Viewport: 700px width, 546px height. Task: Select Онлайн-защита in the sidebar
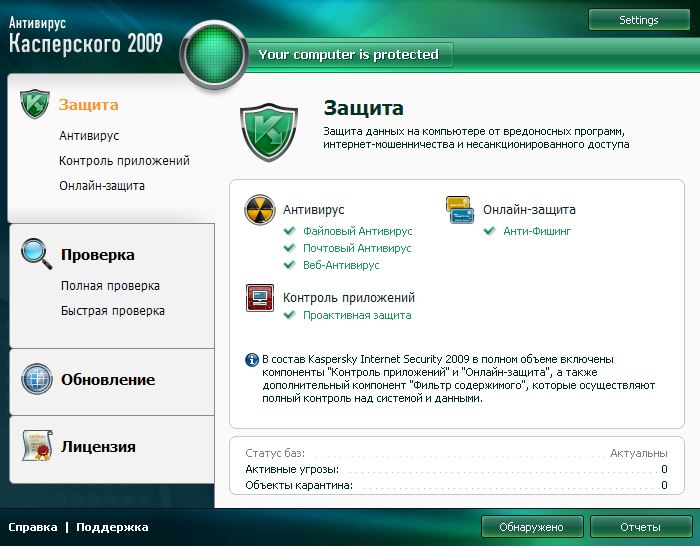point(102,186)
